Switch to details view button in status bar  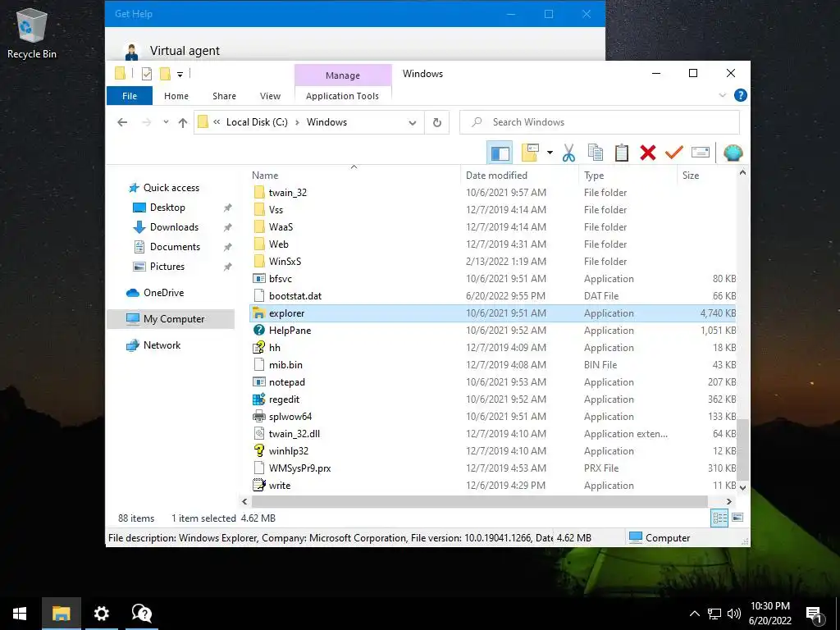[719, 518]
